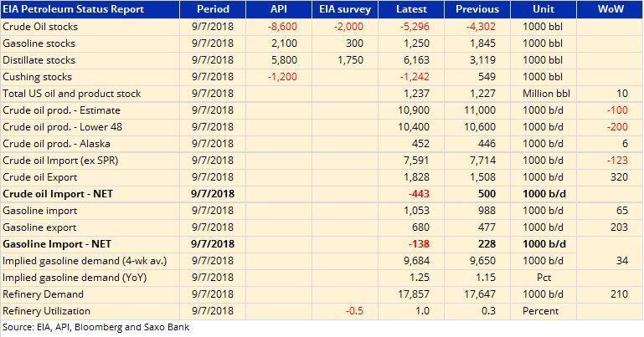
Task: Select 'Implied gasoline demand (YoY)' label
Action: (75, 278)
